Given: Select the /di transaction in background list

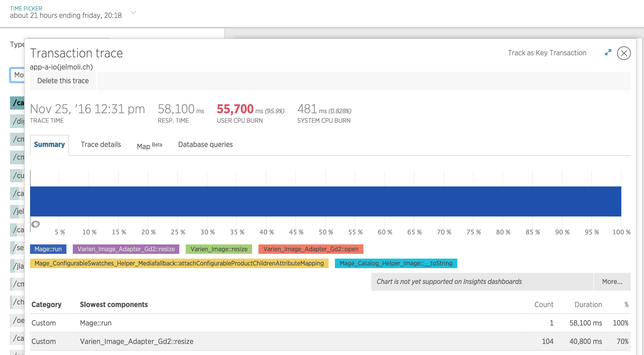Looking at the screenshot, I should tap(17, 121).
